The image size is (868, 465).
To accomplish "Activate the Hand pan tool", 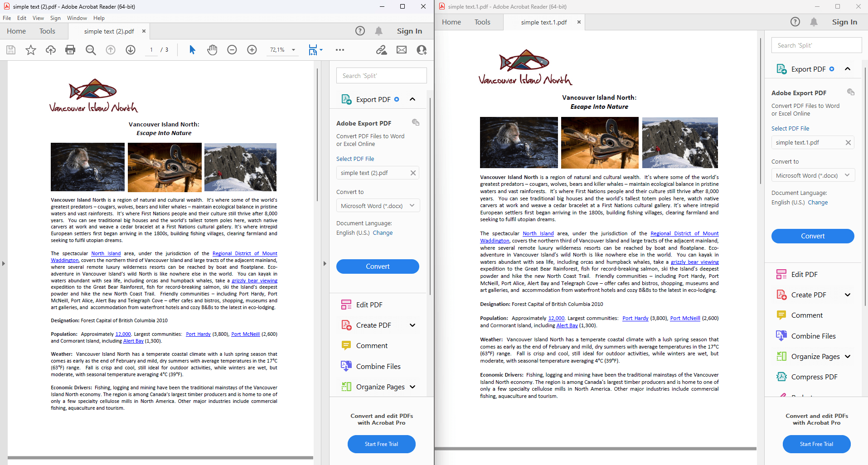I will tap(212, 50).
